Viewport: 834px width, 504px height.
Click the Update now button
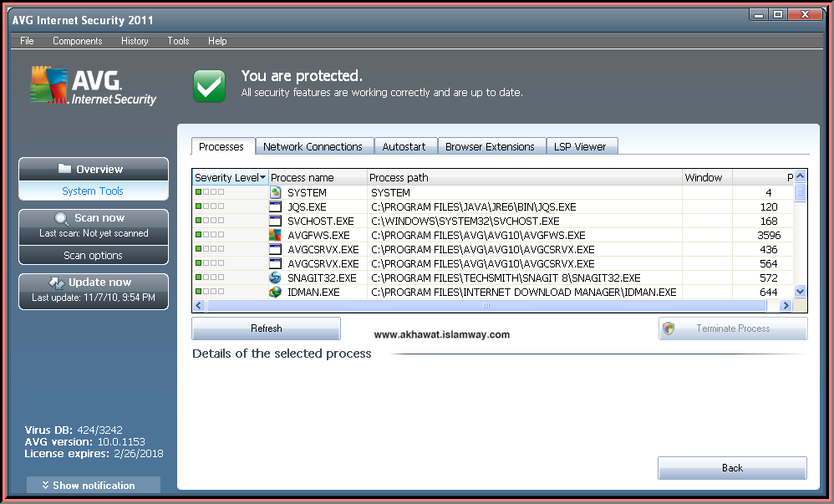tap(94, 291)
